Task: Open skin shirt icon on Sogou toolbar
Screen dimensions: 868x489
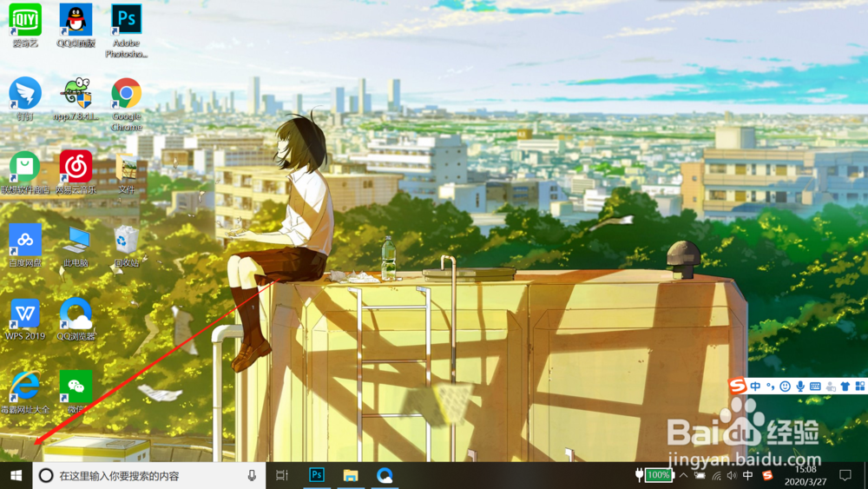Action: (845, 387)
